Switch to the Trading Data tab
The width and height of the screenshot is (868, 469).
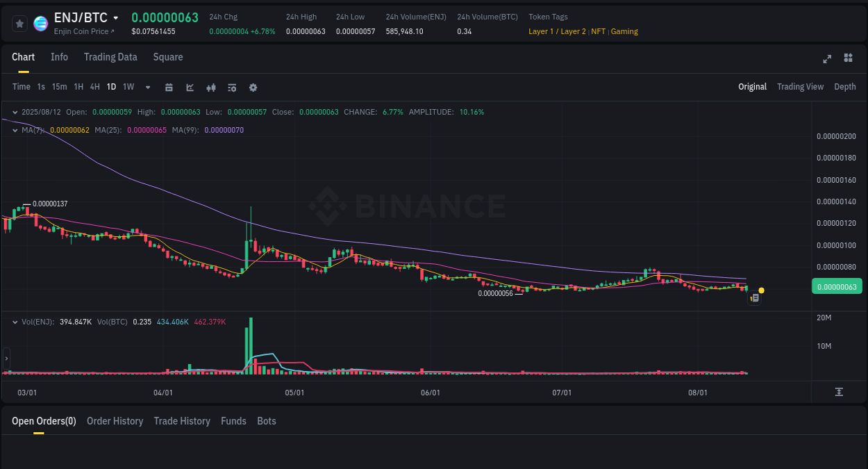(x=110, y=57)
